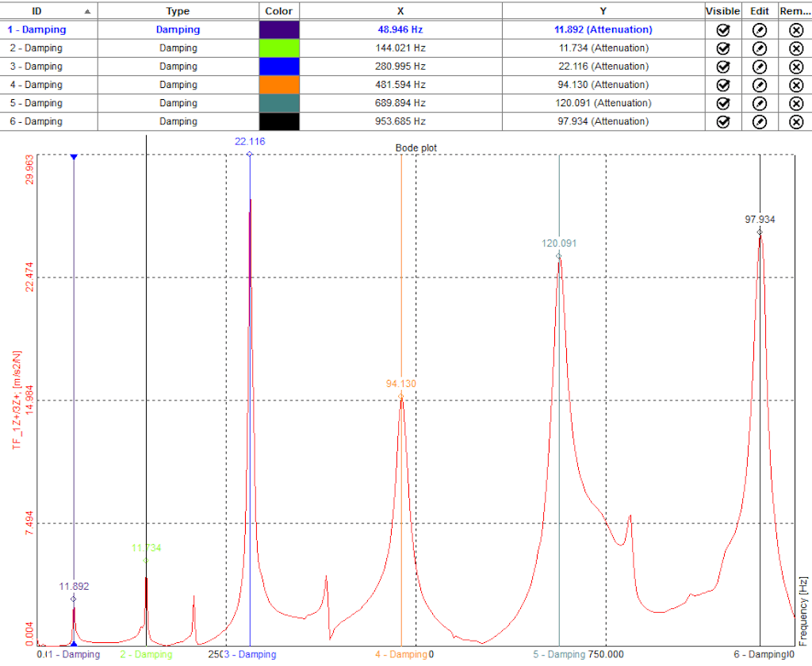The image size is (812, 666).
Task: Click the blue triangle handle atop marker 1
Action: [x=74, y=157]
